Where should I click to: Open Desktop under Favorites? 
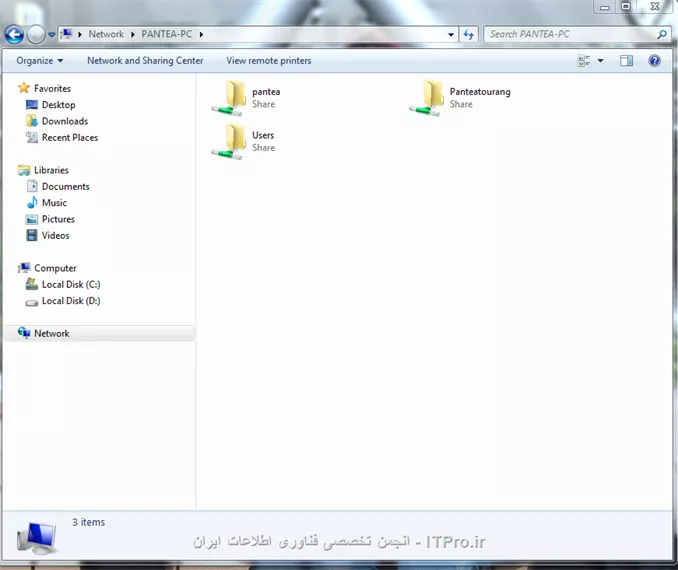tap(58, 105)
